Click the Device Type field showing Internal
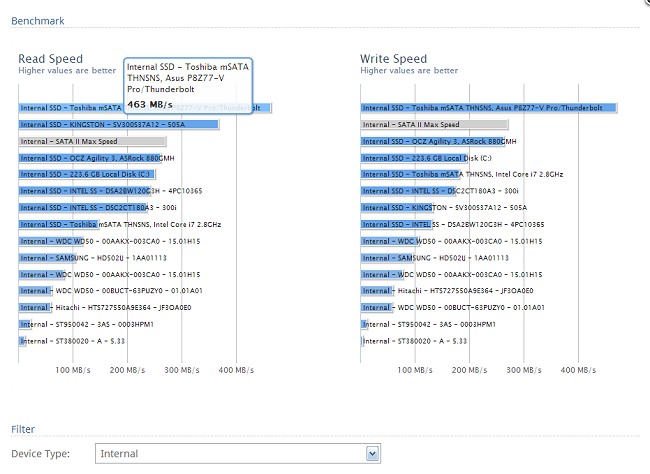 coord(238,453)
